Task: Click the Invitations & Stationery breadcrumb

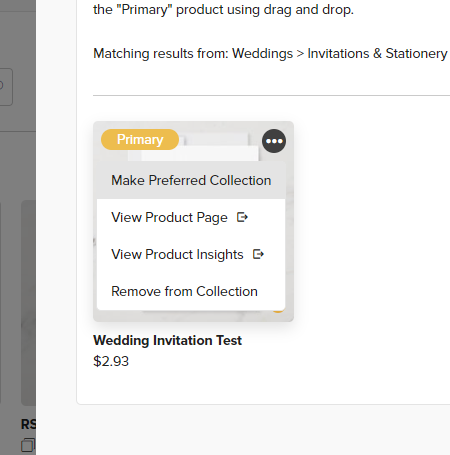Action: (377, 53)
